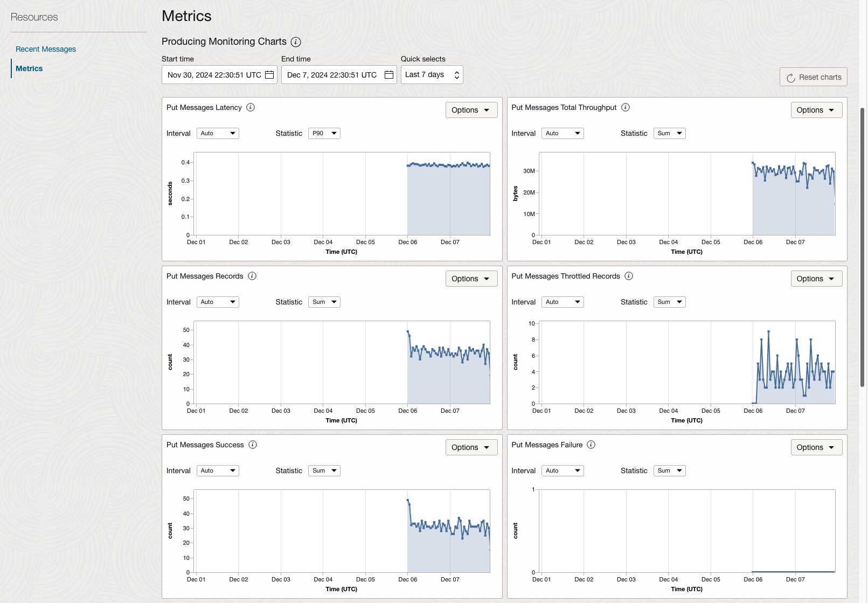868x603 pixels.
Task: Open Options menu on Throttled Records chart
Action: pos(816,279)
